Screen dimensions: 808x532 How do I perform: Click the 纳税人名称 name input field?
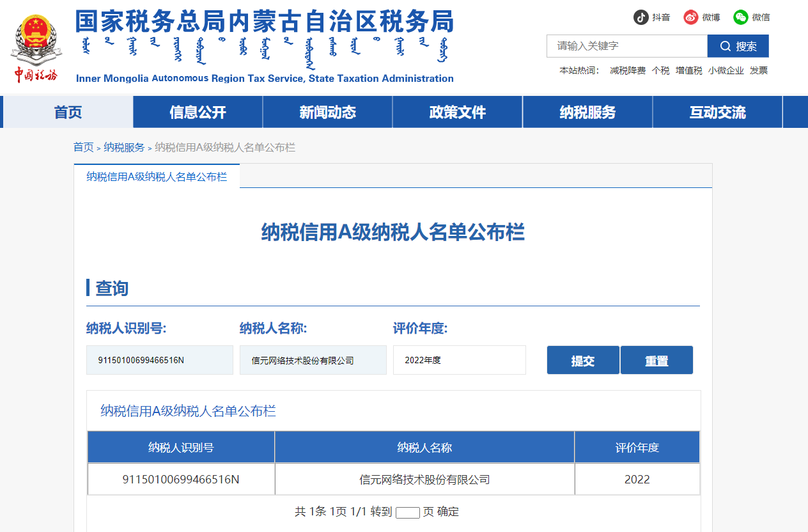point(313,360)
